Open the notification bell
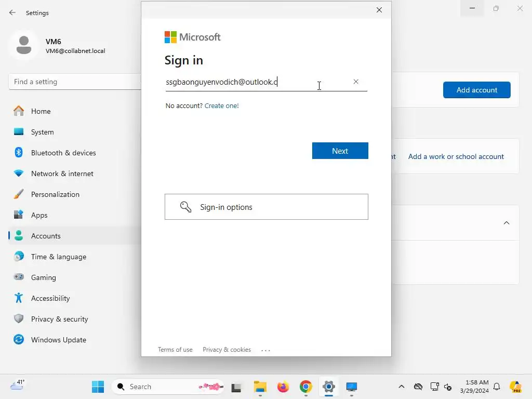532x399 pixels. coord(497,387)
